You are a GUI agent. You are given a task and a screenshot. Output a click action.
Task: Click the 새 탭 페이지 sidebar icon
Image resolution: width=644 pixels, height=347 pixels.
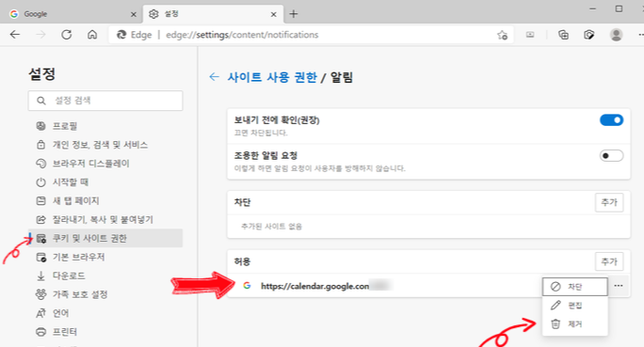pyautogui.click(x=40, y=201)
